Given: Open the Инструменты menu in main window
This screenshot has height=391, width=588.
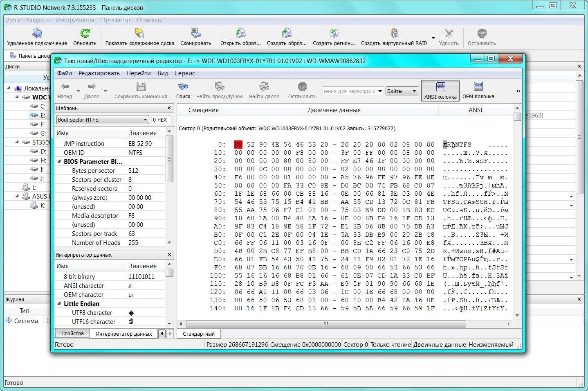Looking at the screenshot, I should [75, 20].
